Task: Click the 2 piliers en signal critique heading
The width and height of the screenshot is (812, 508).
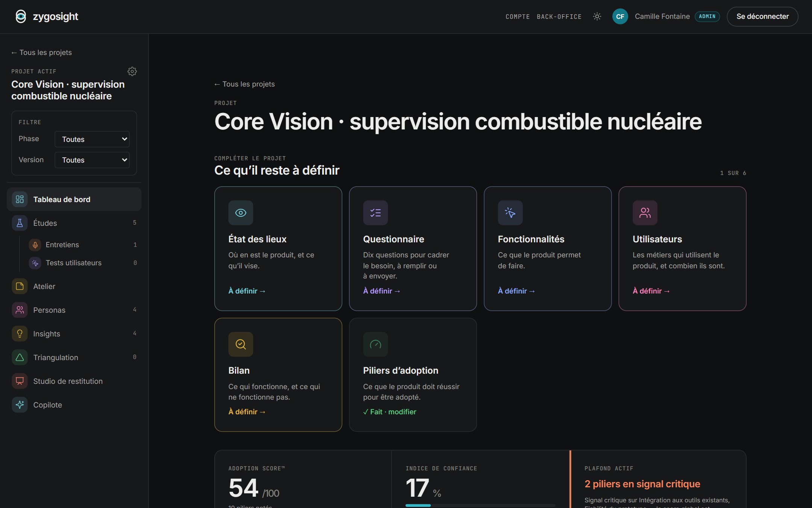Action: tap(642, 484)
